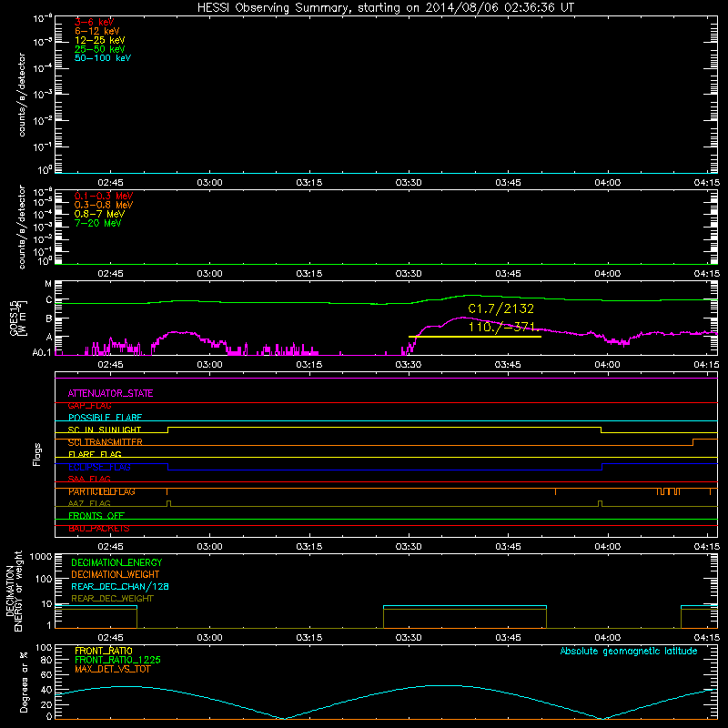
Task: Select the ATTENUATOR_STATE flag label
Action: point(110,393)
